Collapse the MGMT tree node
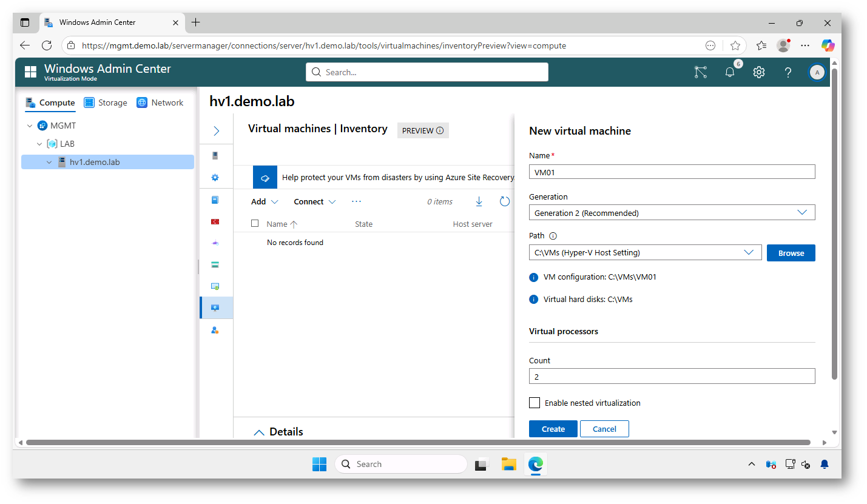The image size is (867, 504). coord(30,126)
